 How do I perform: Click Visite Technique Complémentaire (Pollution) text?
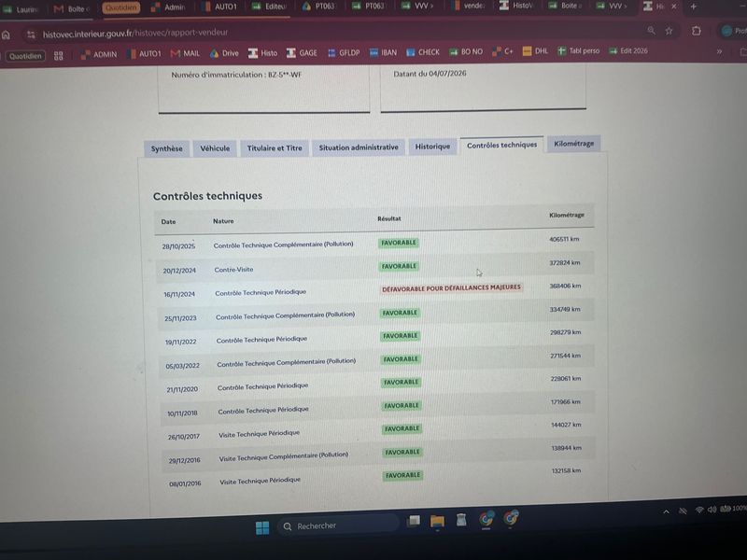click(x=284, y=456)
